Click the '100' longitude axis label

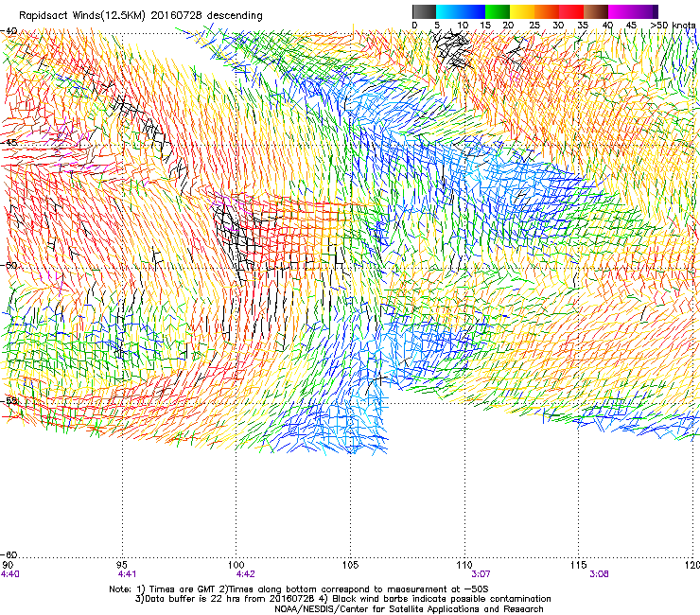click(x=236, y=566)
